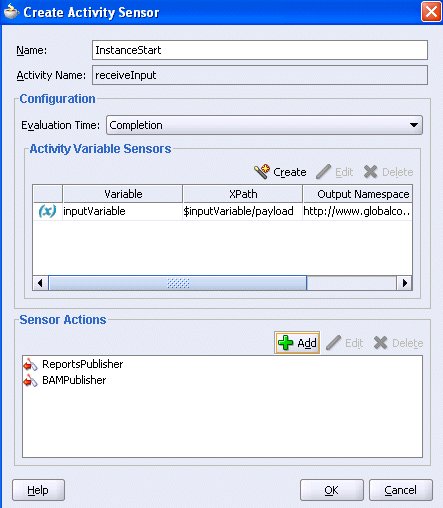Select the ReportsPublisher sensor action icon

click(30, 364)
